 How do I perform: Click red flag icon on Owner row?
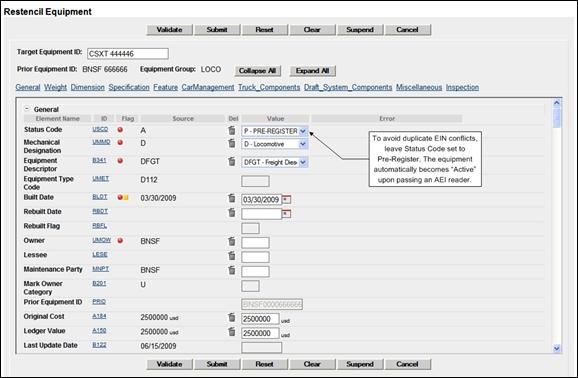click(x=120, y=240)
